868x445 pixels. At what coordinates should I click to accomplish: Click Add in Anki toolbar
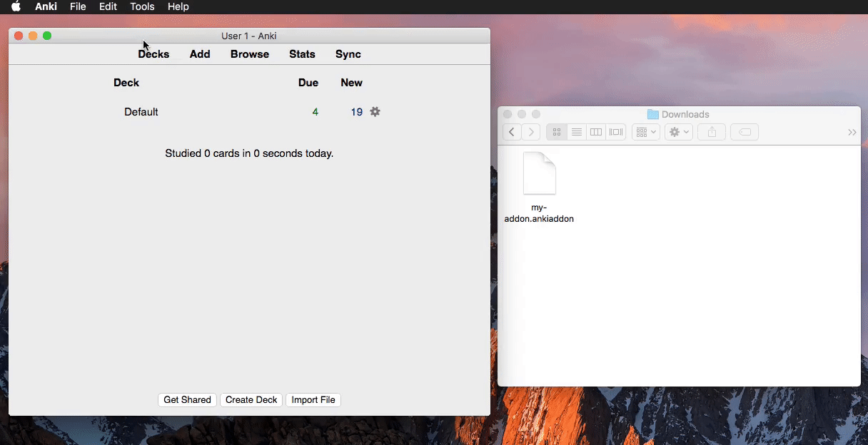200,54
